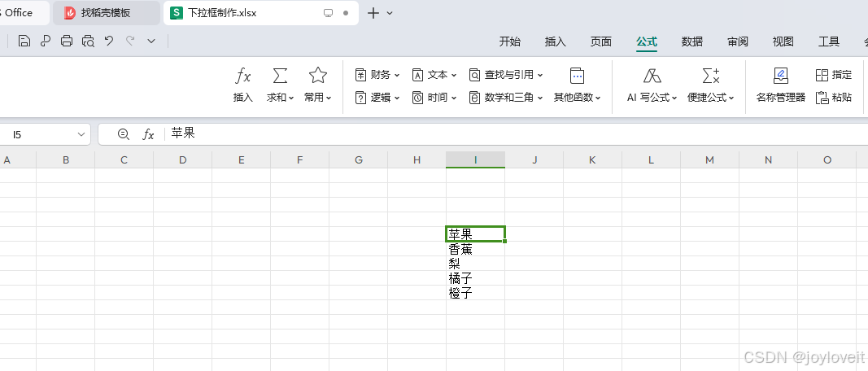Select column N header
This screenshot has width=868, height=371.
(769, 160)
